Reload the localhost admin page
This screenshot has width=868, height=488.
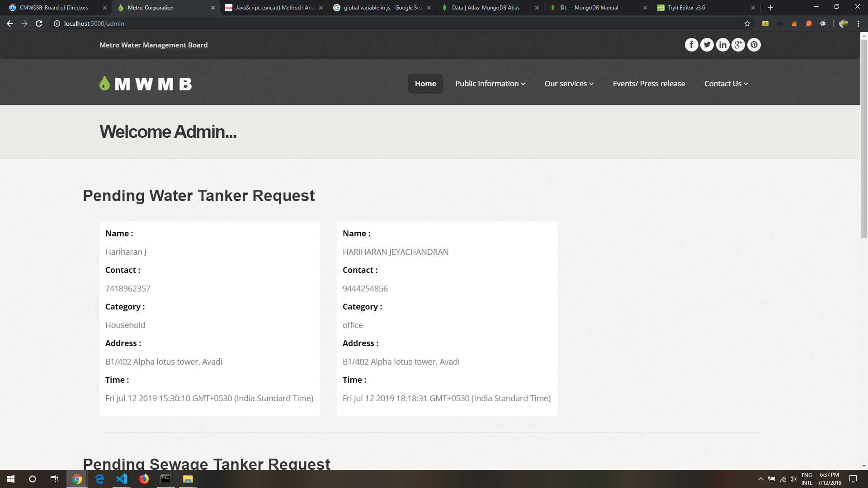[x=39, y=23]
